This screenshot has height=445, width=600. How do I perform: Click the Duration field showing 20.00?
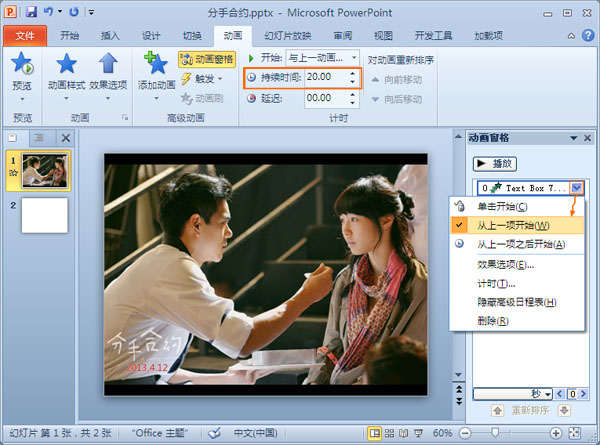326,77
